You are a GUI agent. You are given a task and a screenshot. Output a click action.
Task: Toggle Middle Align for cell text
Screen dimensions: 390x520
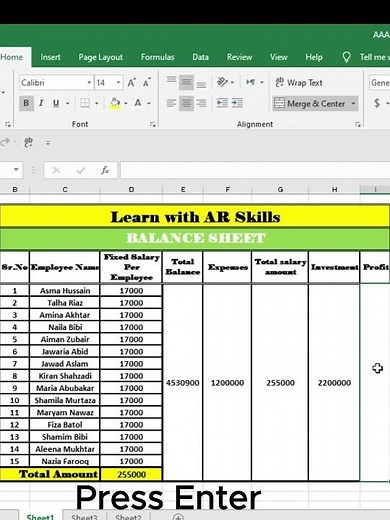point(186,82)
